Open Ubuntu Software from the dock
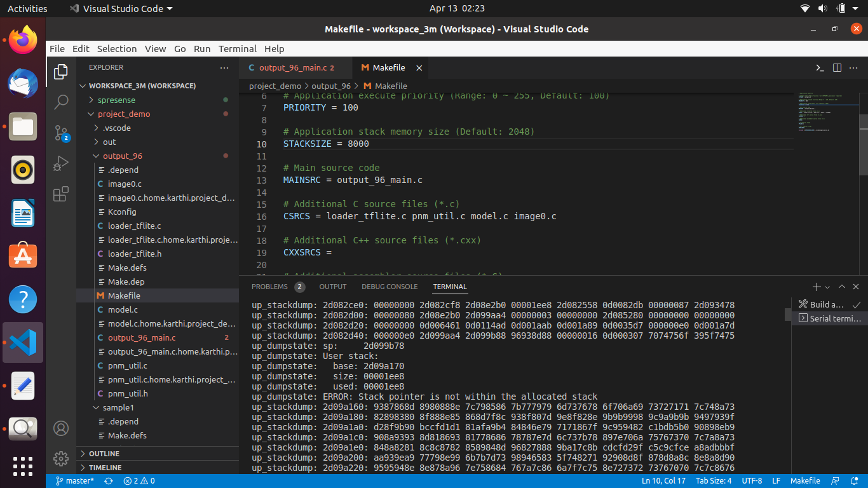Image resolution: width=868 pixels, height=488 pixels. click(x=23, y=256)
